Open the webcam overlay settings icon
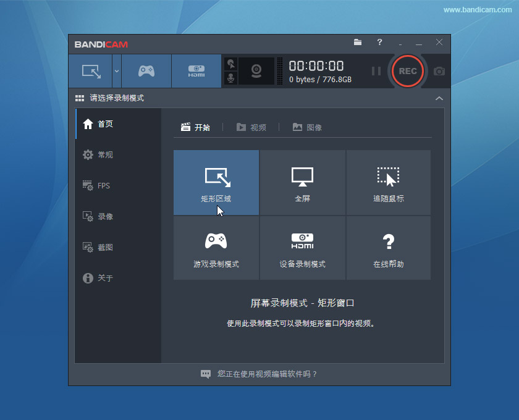This screenshot has width=519, height=420. [x=257, y=70]
